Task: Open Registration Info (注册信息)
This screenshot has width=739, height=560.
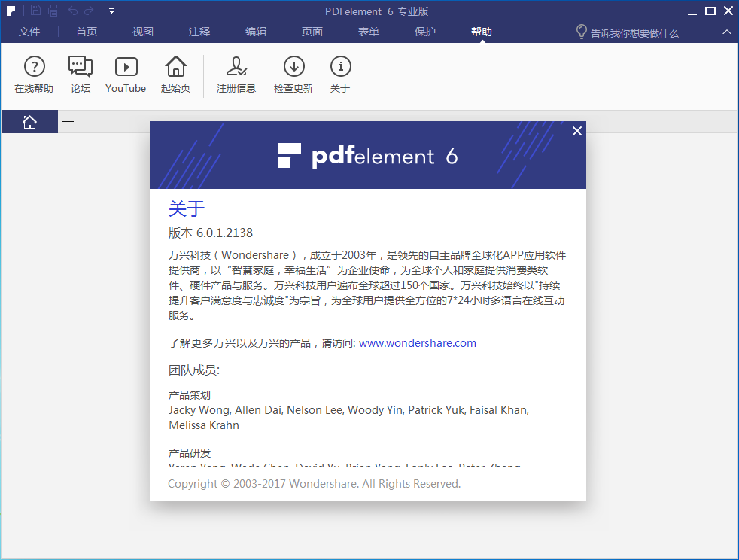Action: (236, 75)
